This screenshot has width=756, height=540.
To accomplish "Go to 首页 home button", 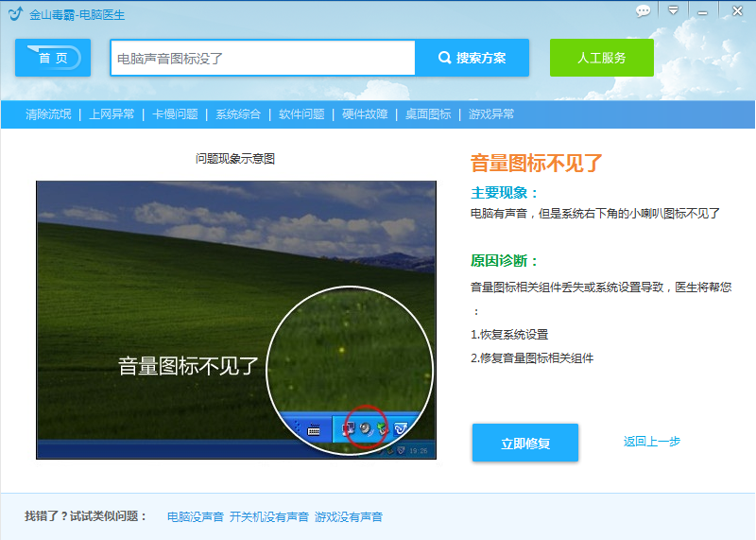I will (53, 58).
